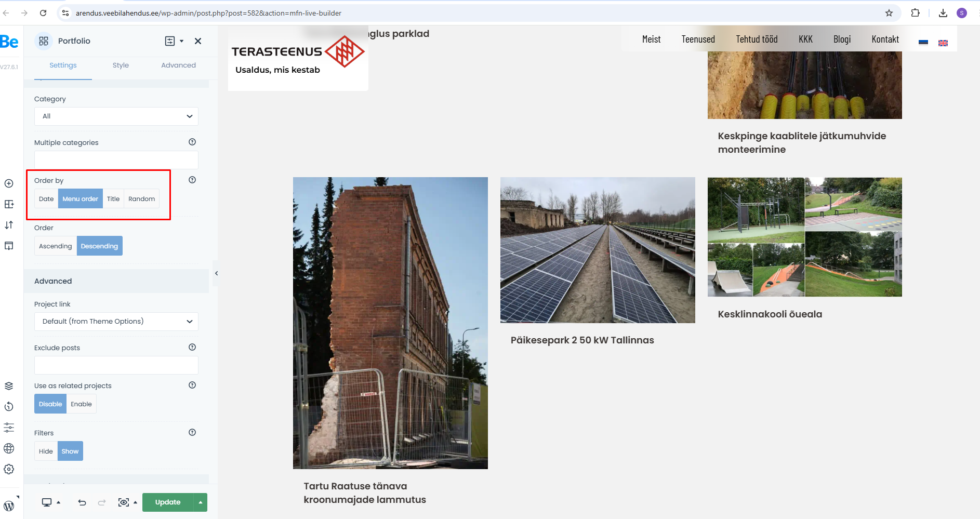Collapse the sidebar with the arrow handle

click(x=216, y=273)
